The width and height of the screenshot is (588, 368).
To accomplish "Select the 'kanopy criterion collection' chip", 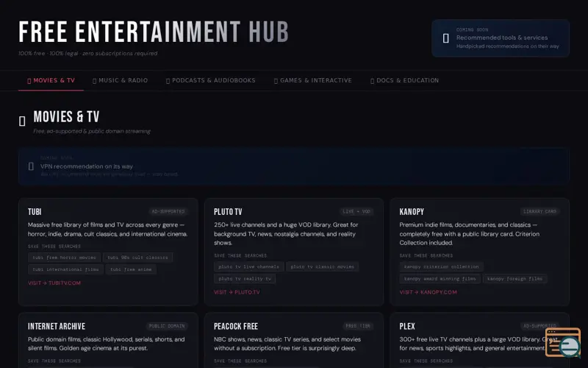I will coord(441,267).
